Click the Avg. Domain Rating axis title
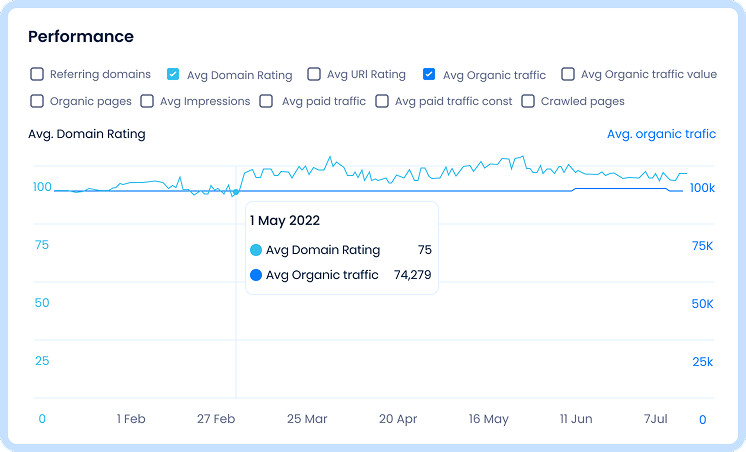Screen dimensions: 746x452 coord(86,134)
